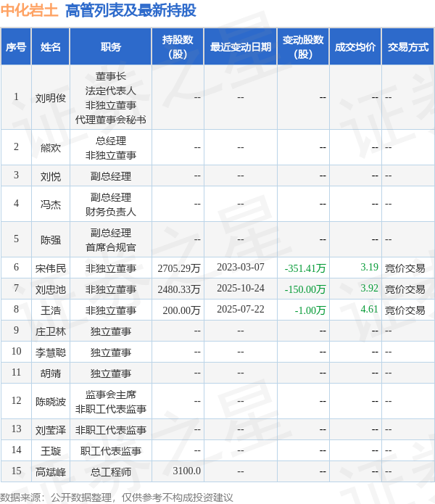
Task: Select 刘忠池's holding of 2480.33万
Action: click(178, 289)
